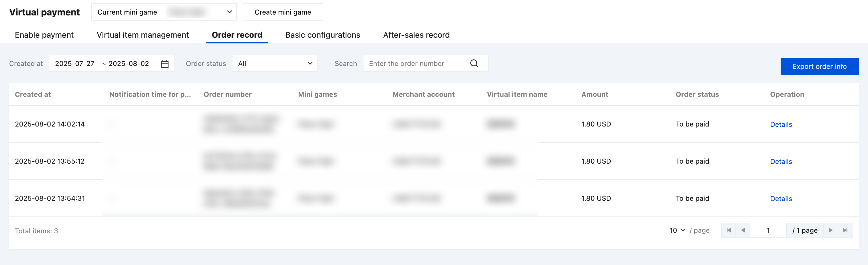Open Details for the 13:55:12 order
This screenshot has height=265, width=868.
point(781,162)
